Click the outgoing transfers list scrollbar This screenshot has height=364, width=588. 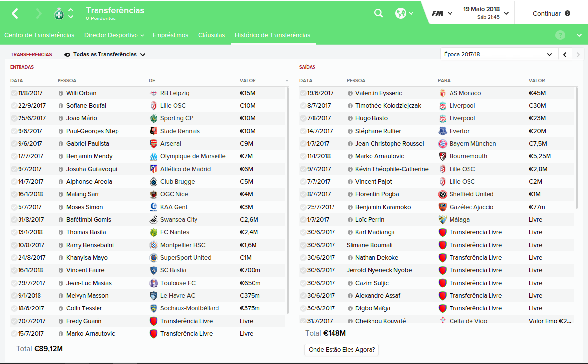tap(577, 148)
